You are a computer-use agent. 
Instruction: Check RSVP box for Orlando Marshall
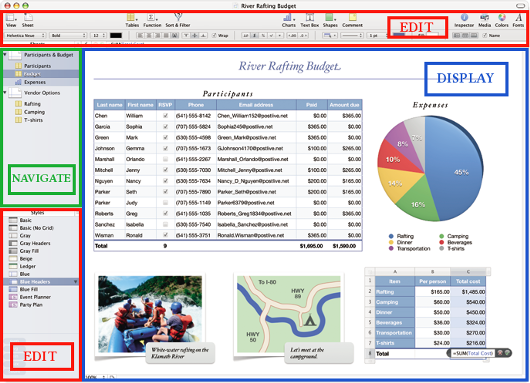pyautogui.click(x=165, y=159)
